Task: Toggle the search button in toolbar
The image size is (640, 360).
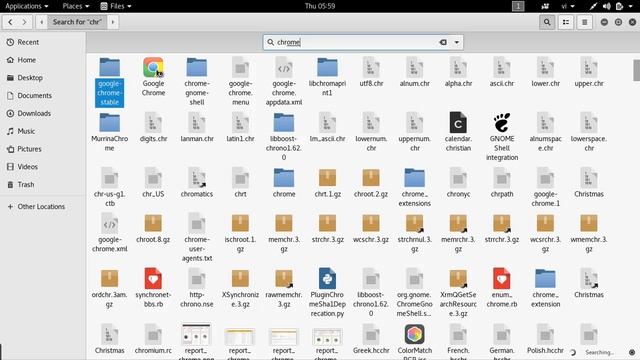Action: [547, 22]
